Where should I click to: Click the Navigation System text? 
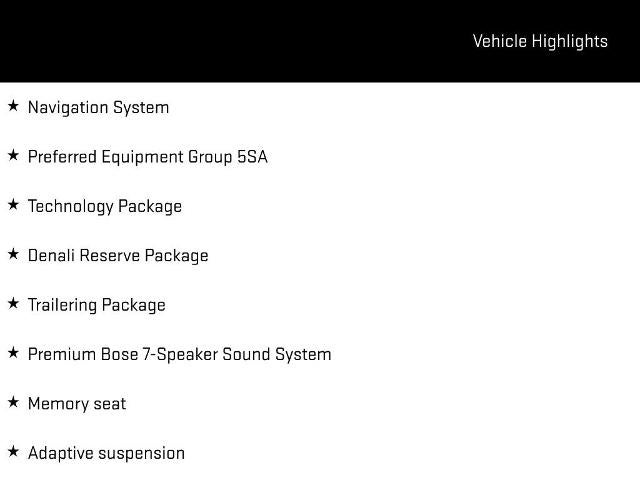point(98,107)
